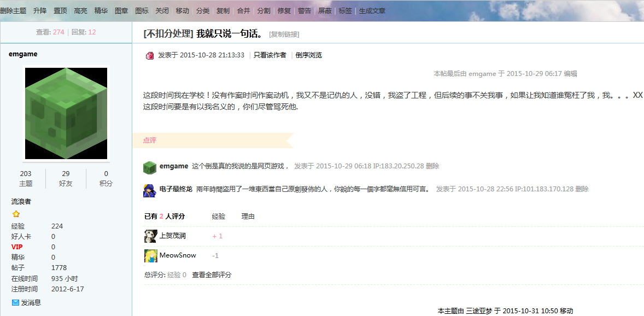644x316 pixels.
Task: Click 上贺茂润's rating avatar
Action: [x=151, y=236]
